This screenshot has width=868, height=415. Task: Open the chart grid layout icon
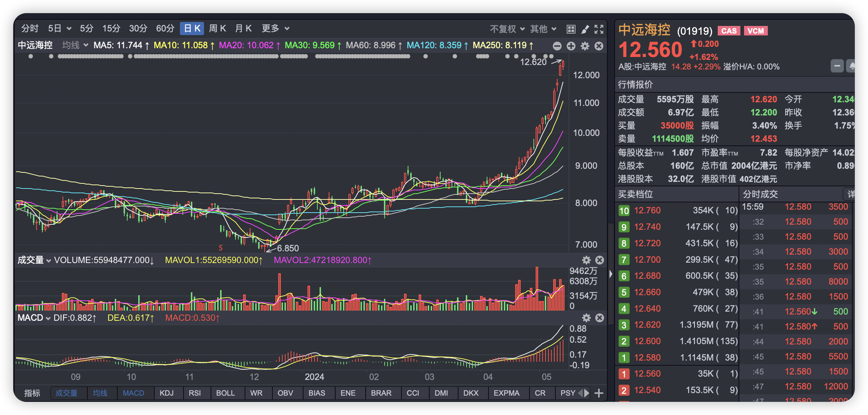click(x=571, y=29)
